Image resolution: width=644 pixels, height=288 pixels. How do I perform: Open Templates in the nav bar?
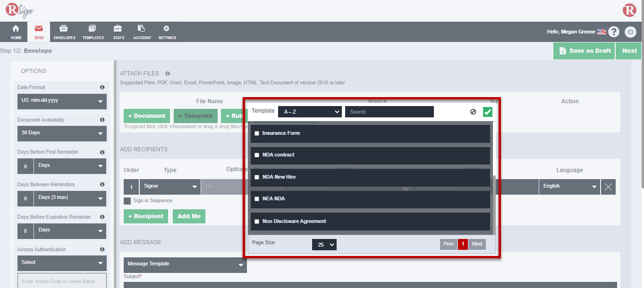[x=93, y=32]
